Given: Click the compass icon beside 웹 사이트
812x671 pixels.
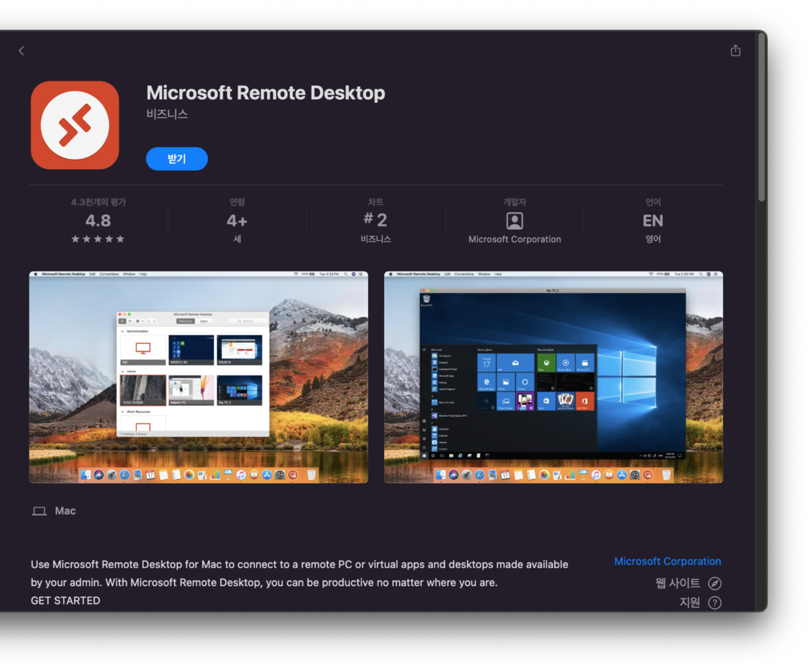Looking at the screenshot, I should point(714,583).
